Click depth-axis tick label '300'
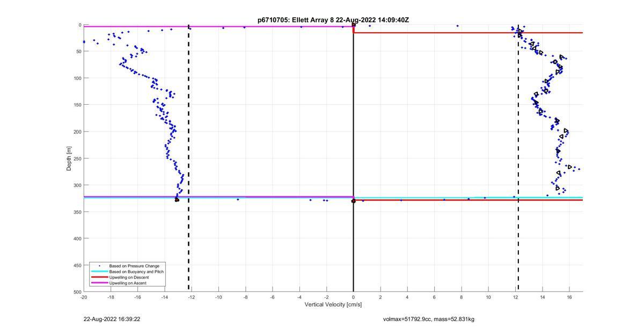Screen dimensions: 644x328 pyautogui.click(x=77, y=185)
